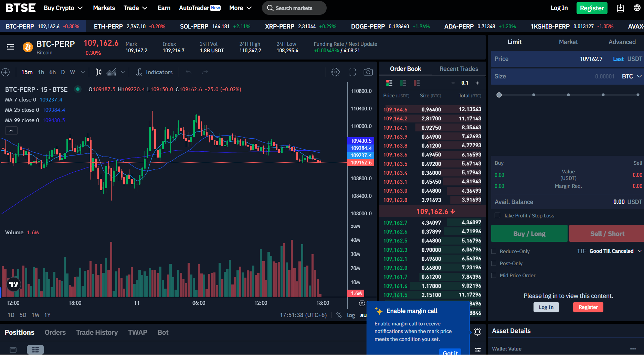
Task: Check the Reduce-Only option
Action: pyautogui.click(x=494, y=251)
